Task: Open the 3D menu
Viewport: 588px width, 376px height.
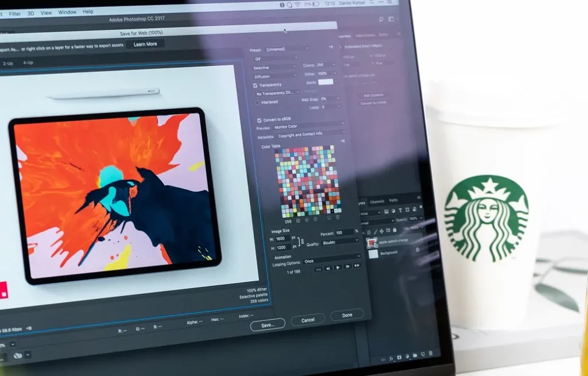Action: point(31,14)
